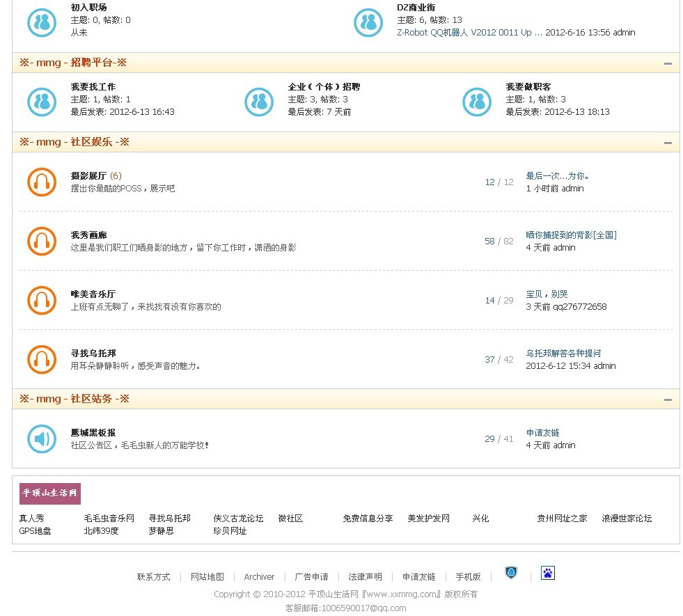The image size is (683, 616).
Task: Open the 晒你捕捉到的背影[全国] post link
Action: coord(571,235)
